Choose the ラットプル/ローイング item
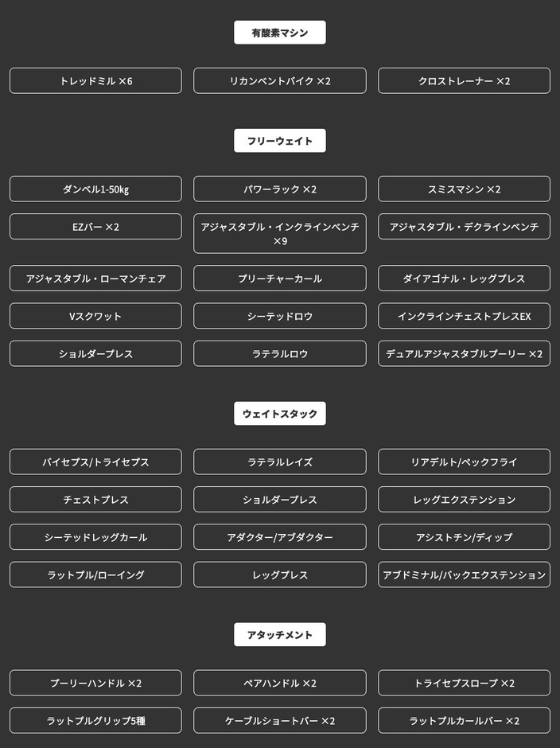This screenshot has width=560, height=748. pos(95,575)
